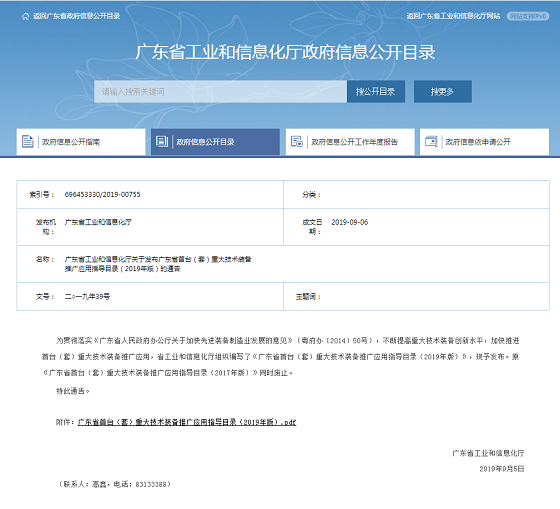Click the document name in 名称 row
Image resolution: width=560 pixels, height=509 pixels.
point(158,264)
